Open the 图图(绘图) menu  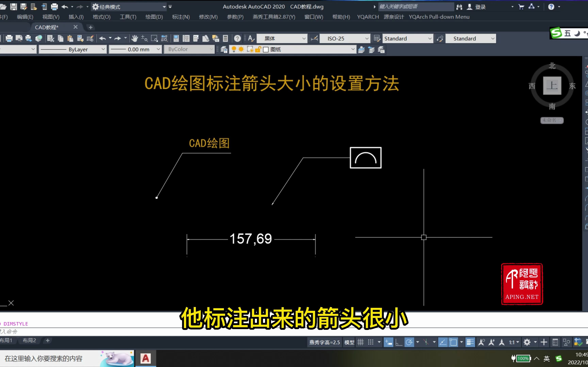pos(153,16)
